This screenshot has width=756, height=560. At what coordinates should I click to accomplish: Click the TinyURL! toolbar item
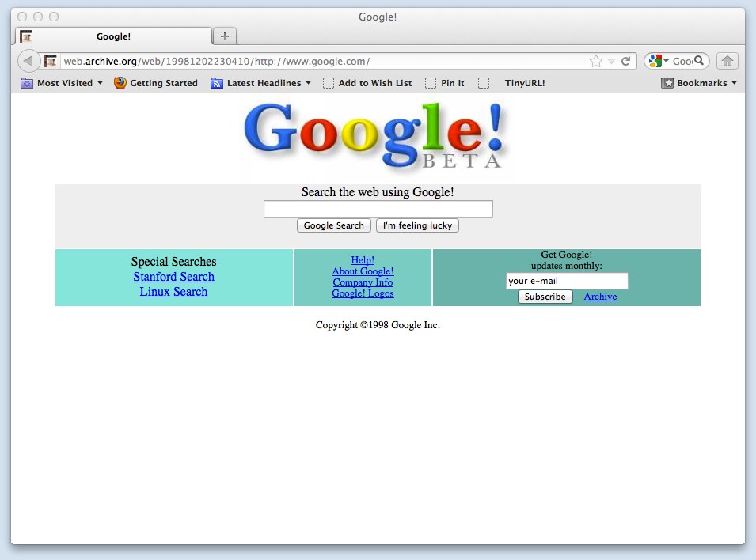coord(523,82)
